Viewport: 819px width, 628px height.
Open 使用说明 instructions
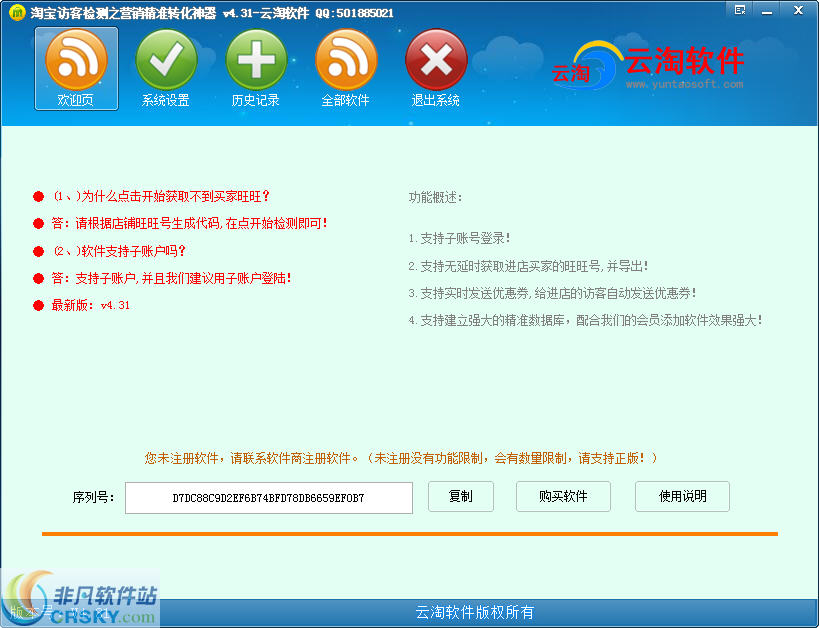click(682, 496)
